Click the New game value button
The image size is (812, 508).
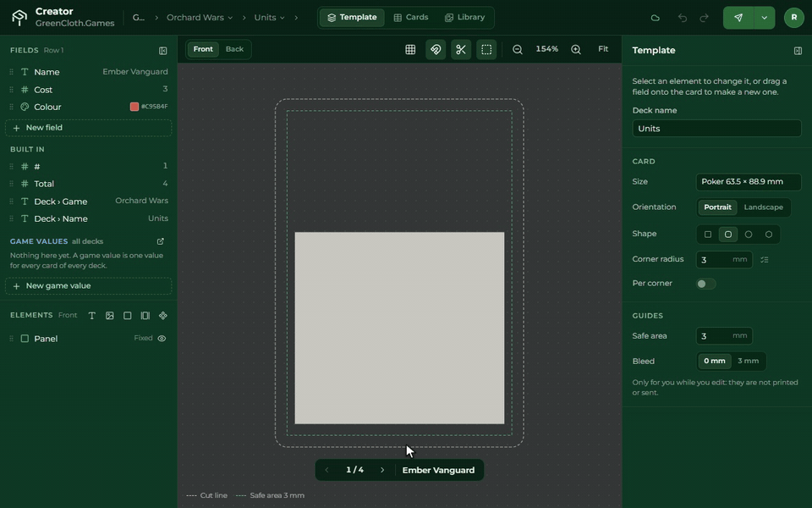coord(88,286)
